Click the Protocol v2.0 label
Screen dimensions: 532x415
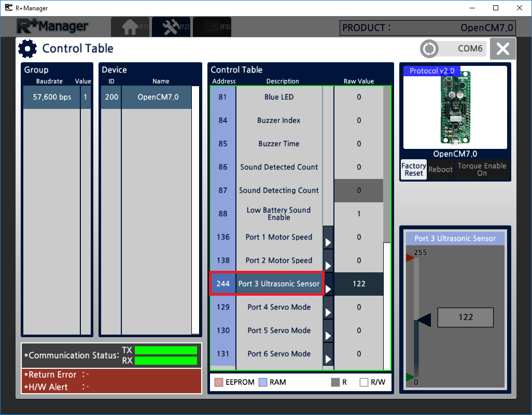point(431,71)
